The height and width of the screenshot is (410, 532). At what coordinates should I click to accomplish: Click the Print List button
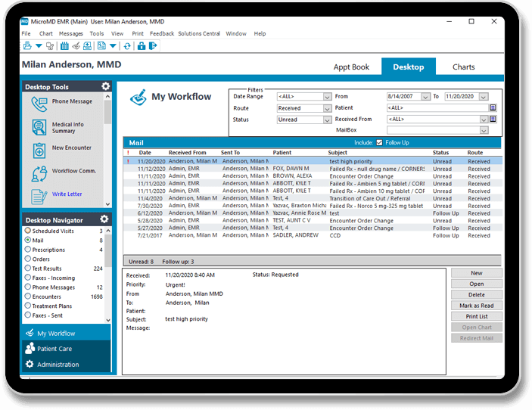coord(476,316)
